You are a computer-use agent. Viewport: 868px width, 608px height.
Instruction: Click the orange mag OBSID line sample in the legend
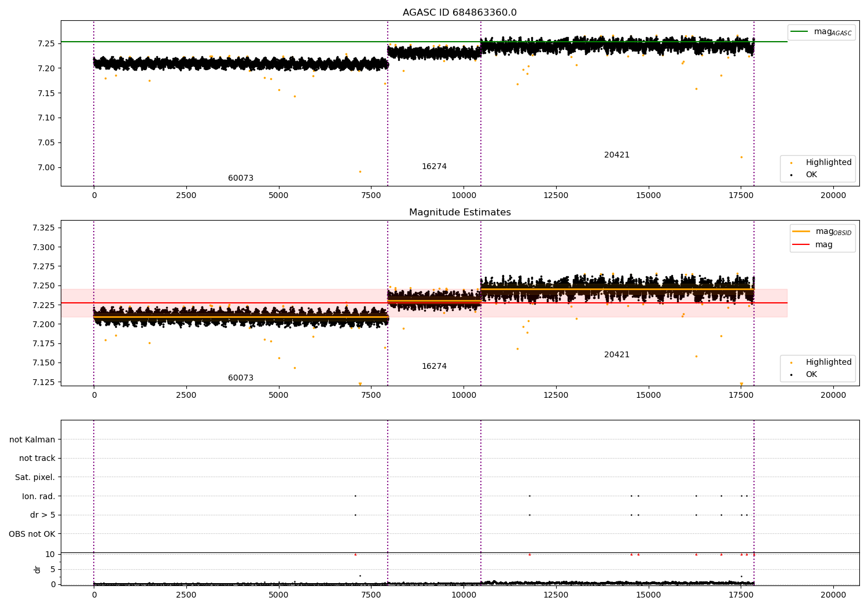[801, 232]
